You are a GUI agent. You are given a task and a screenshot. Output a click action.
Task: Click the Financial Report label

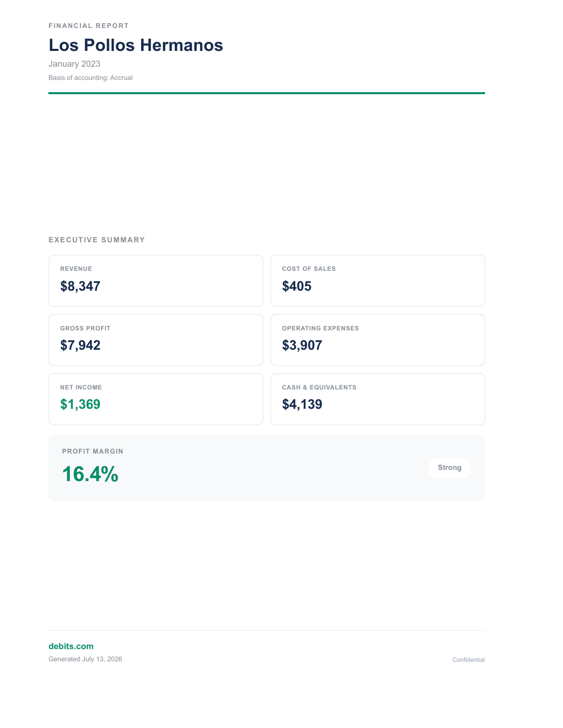(x=89, y=25)
